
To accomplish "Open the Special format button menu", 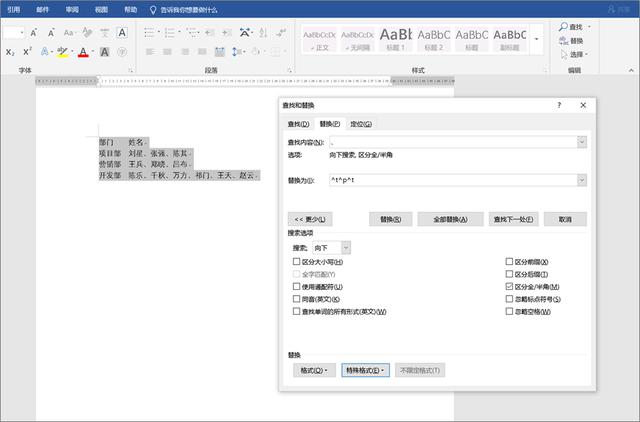I will pyautogui.click(x=365, y=370).
